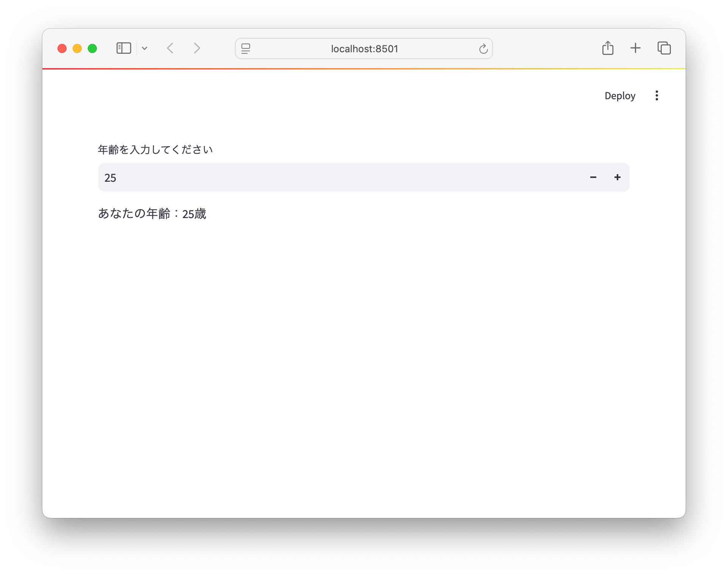Click the 年齢を入力してください label
Image resolution: width=728 pixels, height=574 pixels.
point(155,149)
